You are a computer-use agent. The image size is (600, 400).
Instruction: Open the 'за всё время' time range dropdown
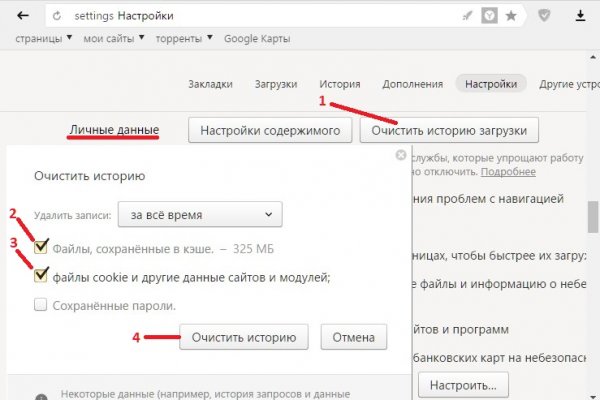199,214
